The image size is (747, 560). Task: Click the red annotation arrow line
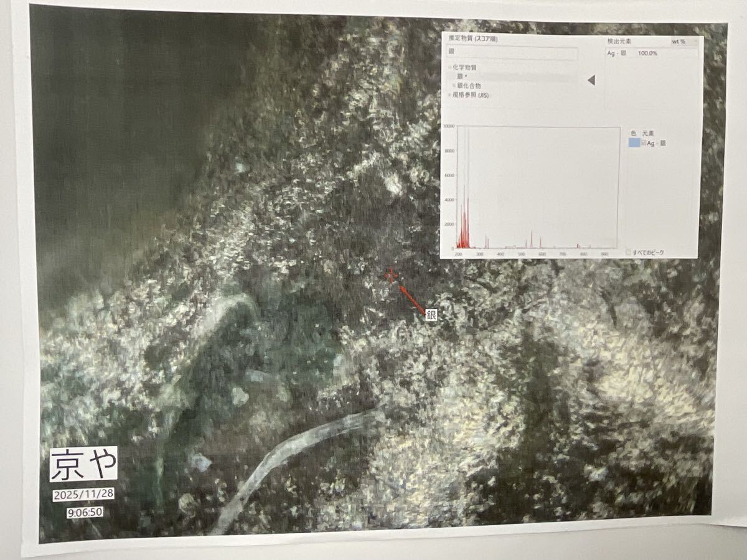(x=411, y=297)
